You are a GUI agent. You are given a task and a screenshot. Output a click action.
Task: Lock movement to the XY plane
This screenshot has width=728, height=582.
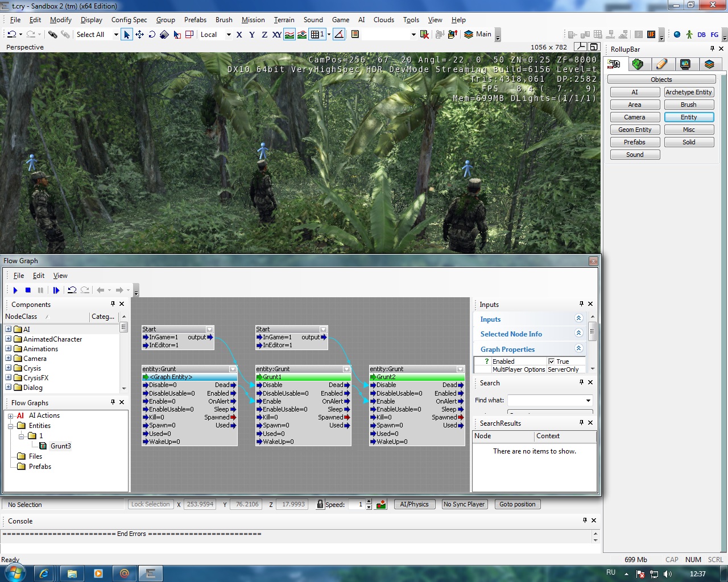[276, 35]
